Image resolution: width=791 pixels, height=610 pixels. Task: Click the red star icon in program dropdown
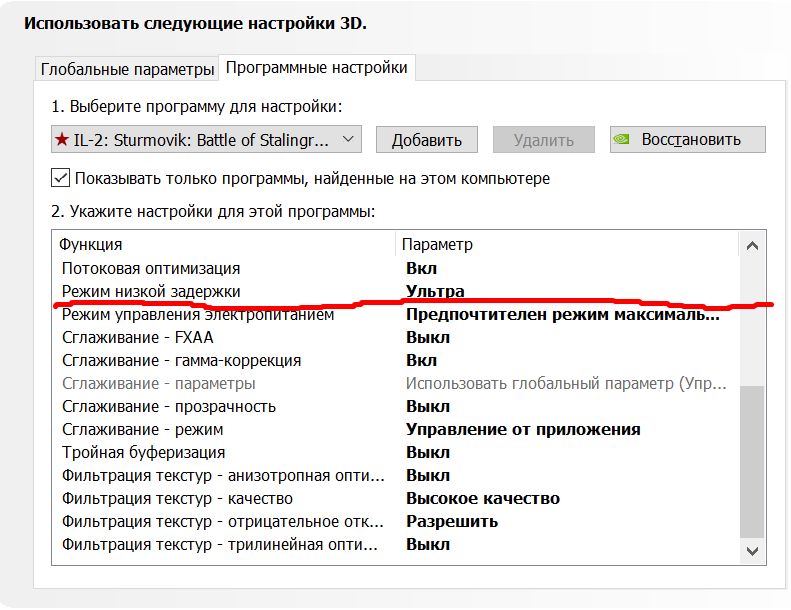pyautogui.click(x=62, y=139)
